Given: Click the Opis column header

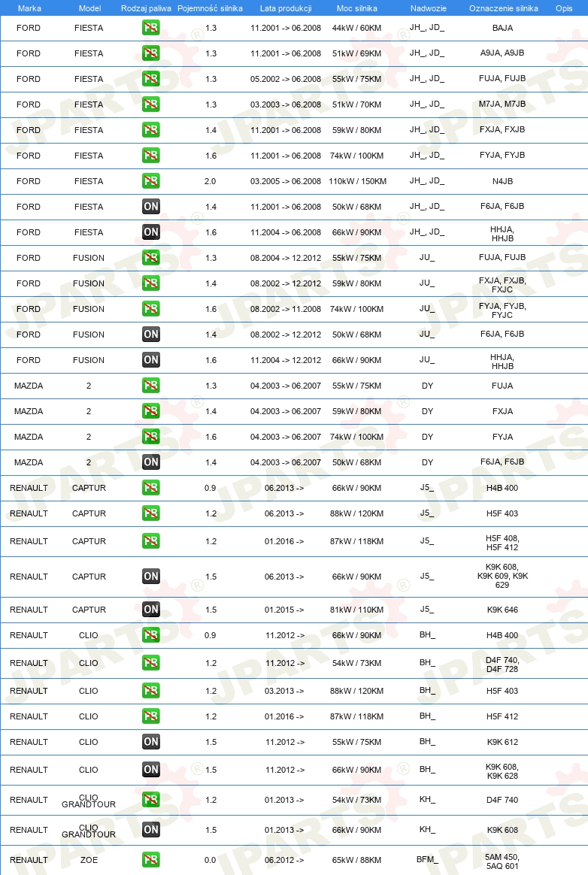Looking at the screenshot, I should coord(564,8).
